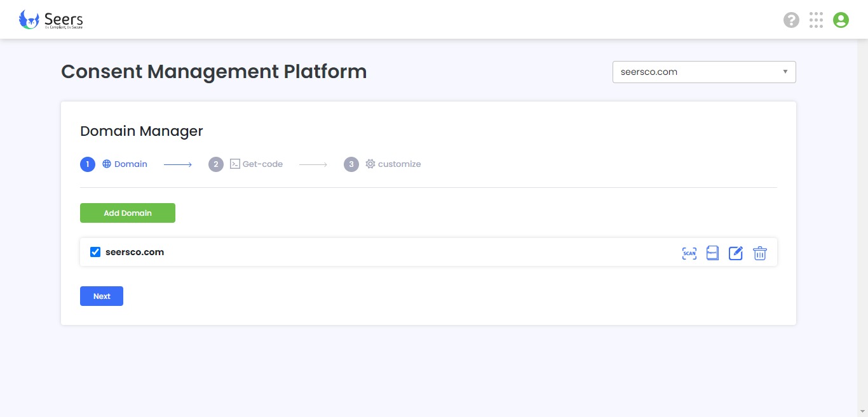The height and width of the screenshot is (417, 868).
Task: Click the step 3 number circle
Action: point(351,164)
